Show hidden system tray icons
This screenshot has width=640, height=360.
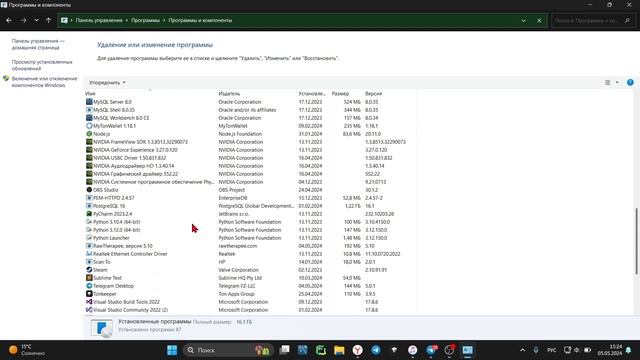tap(522, 350)
